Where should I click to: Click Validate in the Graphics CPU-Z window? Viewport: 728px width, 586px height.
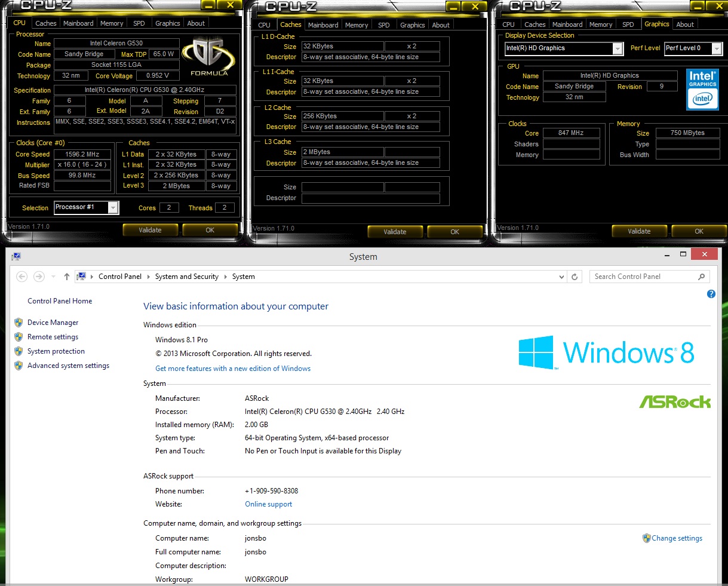[x=639, y=231]
